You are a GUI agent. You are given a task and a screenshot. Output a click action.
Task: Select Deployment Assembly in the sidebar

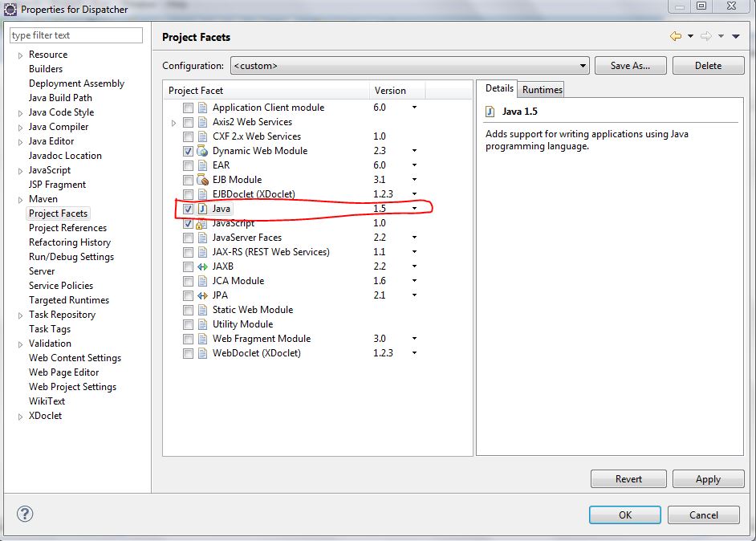coord(77,83)
